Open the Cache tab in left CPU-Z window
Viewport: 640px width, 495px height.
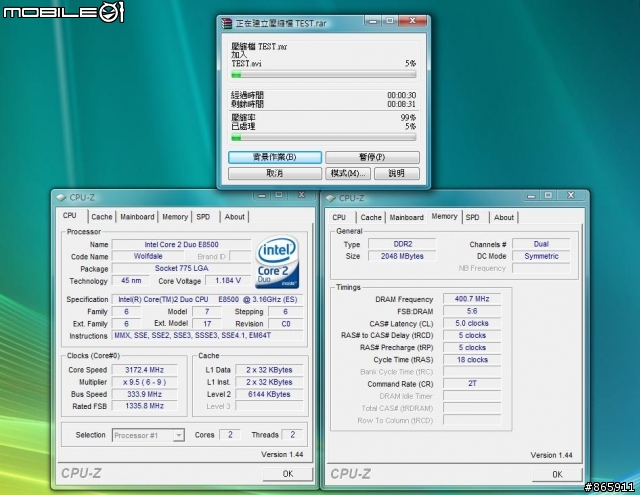tap(102, 217)
